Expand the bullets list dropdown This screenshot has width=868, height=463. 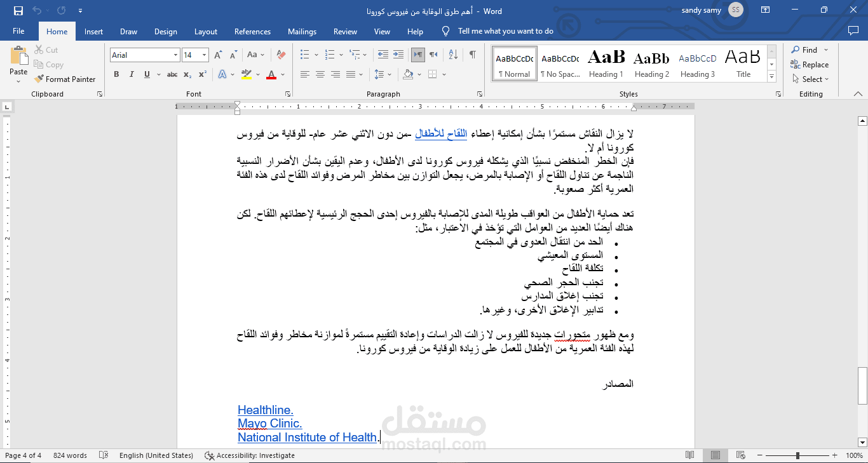[316, 55]
